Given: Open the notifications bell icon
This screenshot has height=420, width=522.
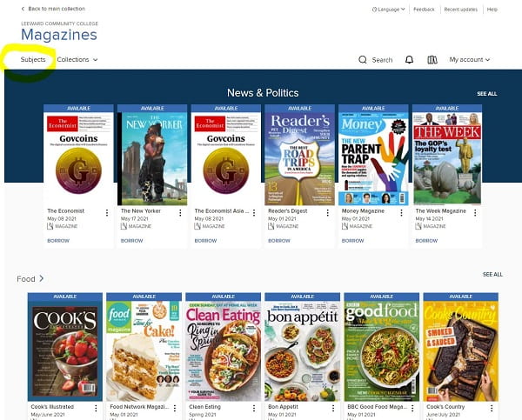Looking at the screenshot, I should click(409, 60).
